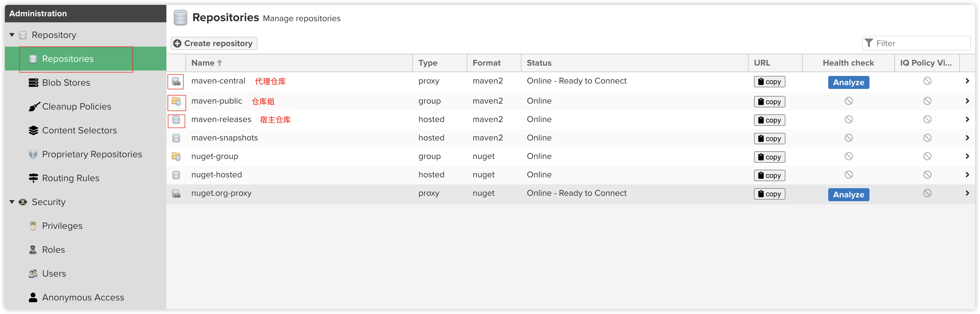Analyze health check for maven-central

pos(849,82)
